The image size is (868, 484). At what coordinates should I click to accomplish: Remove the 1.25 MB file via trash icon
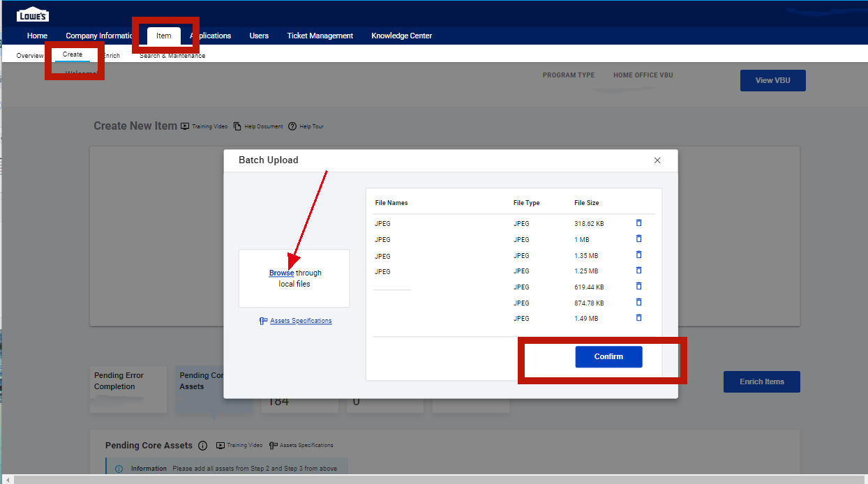638,270
